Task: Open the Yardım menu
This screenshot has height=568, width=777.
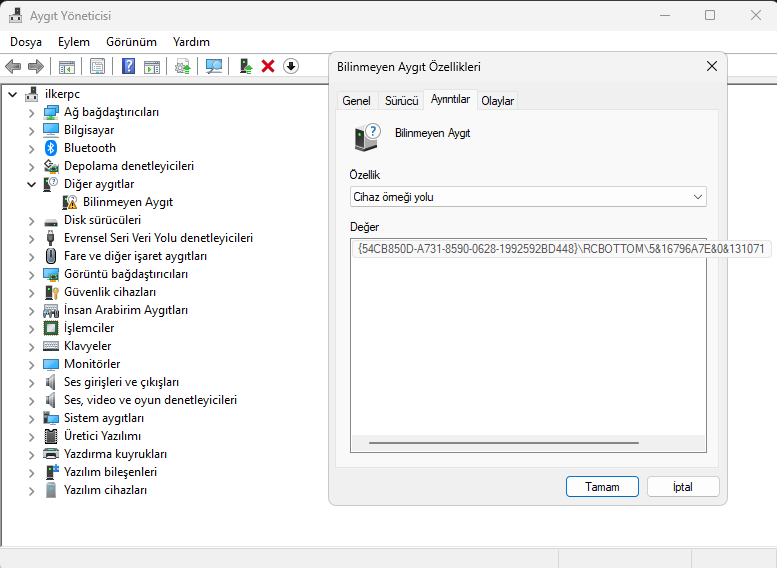Action: tap(191, 42)
